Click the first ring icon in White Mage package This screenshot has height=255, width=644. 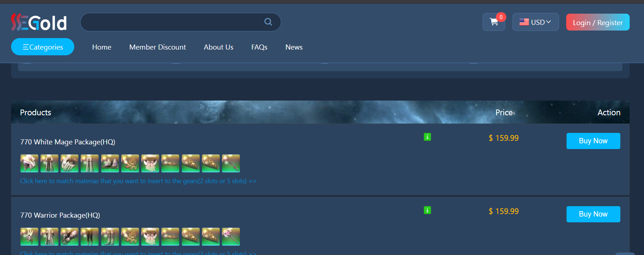191,163
